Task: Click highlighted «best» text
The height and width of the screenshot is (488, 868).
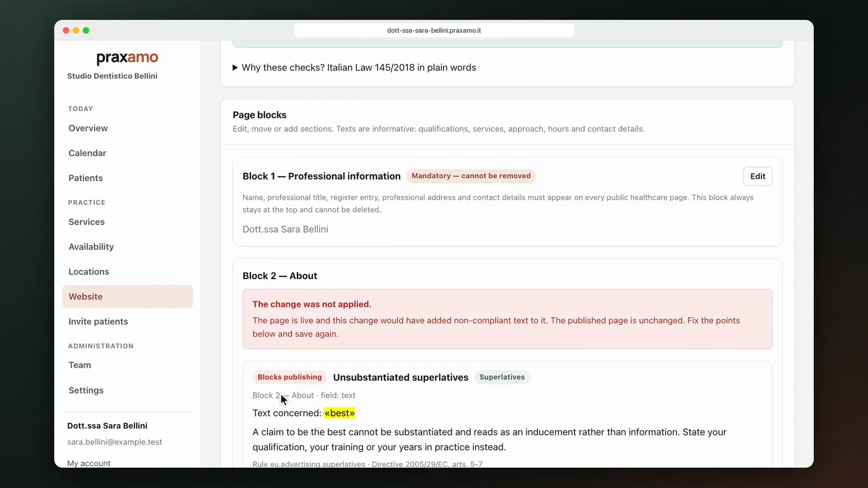Action: [x=340, y=413]
